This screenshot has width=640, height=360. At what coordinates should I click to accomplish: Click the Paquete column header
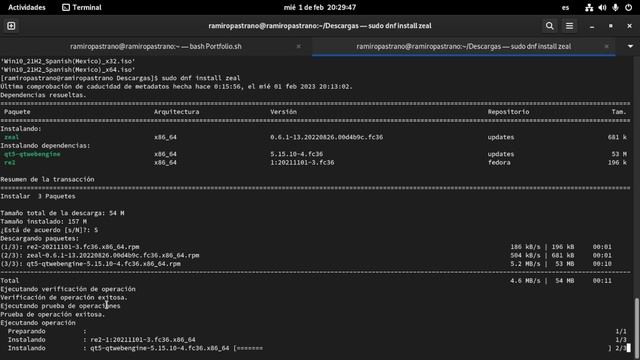point(17,112)
